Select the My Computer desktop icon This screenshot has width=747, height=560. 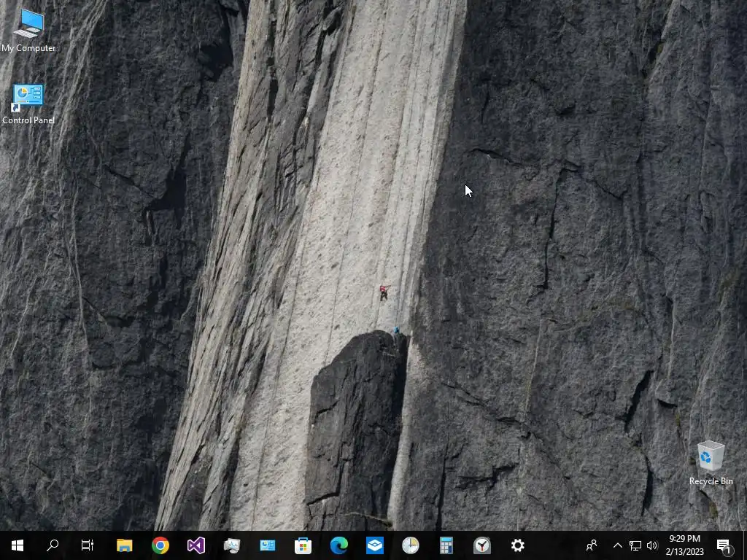[28, 31]
